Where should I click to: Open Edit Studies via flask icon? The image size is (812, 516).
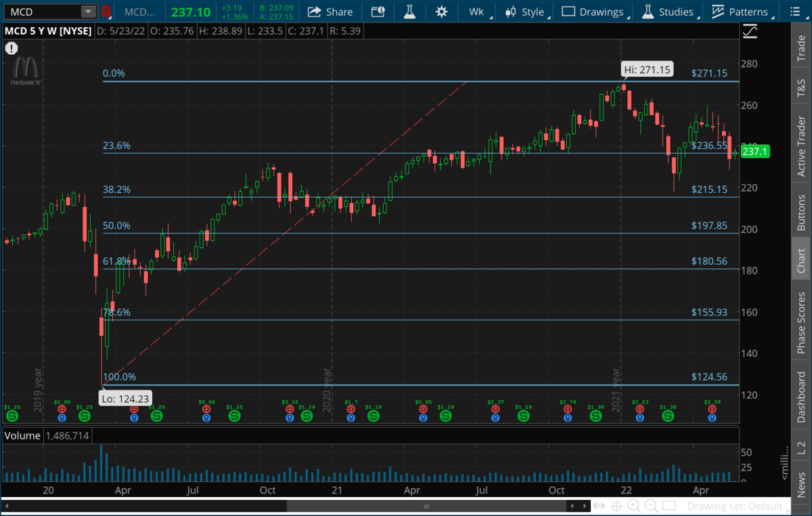click(409, 12)
